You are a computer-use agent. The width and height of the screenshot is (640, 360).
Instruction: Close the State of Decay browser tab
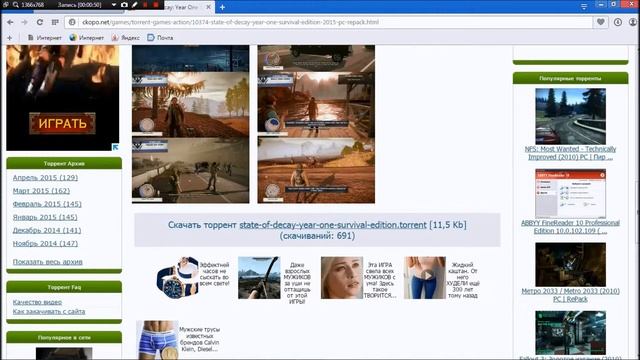208,7
